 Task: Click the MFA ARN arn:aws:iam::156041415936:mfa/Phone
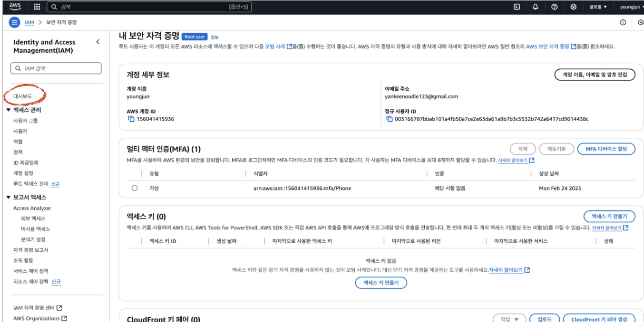pyautogui.click(x=302, y=188)
